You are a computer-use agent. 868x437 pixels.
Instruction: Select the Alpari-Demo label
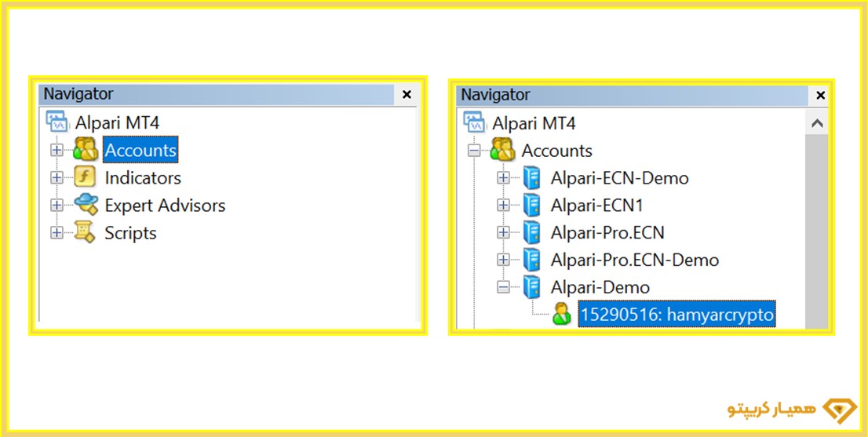600,286
